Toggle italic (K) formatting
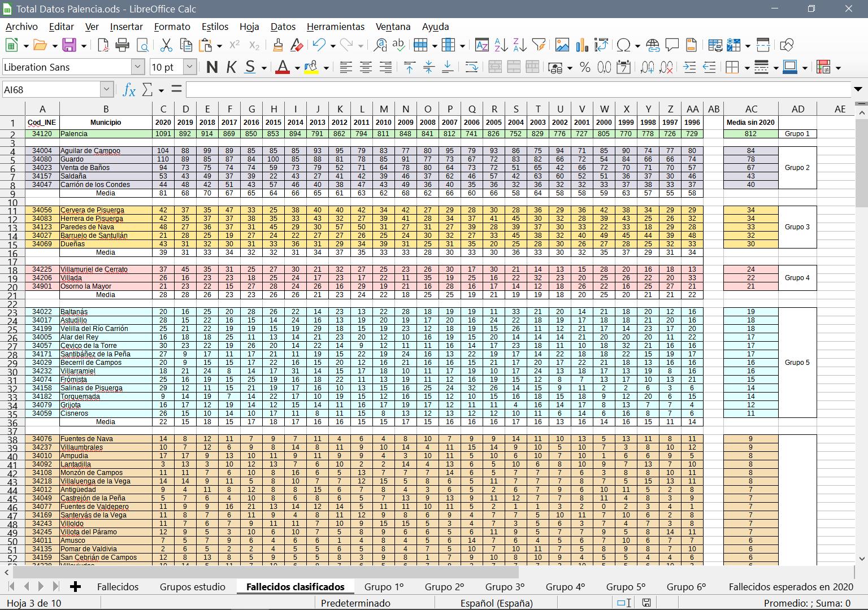This screenshot has height=610, width=868. 231,67
